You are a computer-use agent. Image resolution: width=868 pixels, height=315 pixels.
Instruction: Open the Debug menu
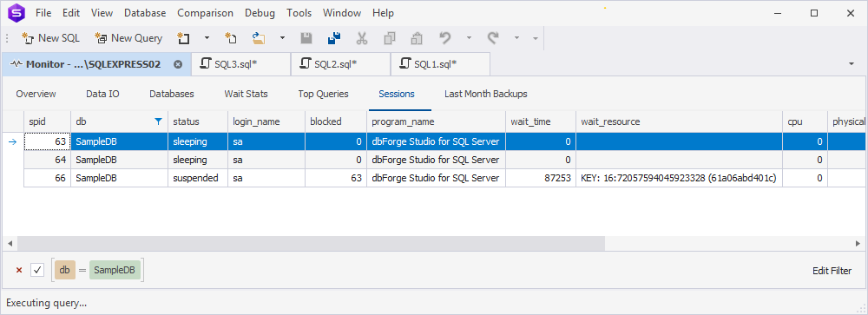tap(260, 13)
